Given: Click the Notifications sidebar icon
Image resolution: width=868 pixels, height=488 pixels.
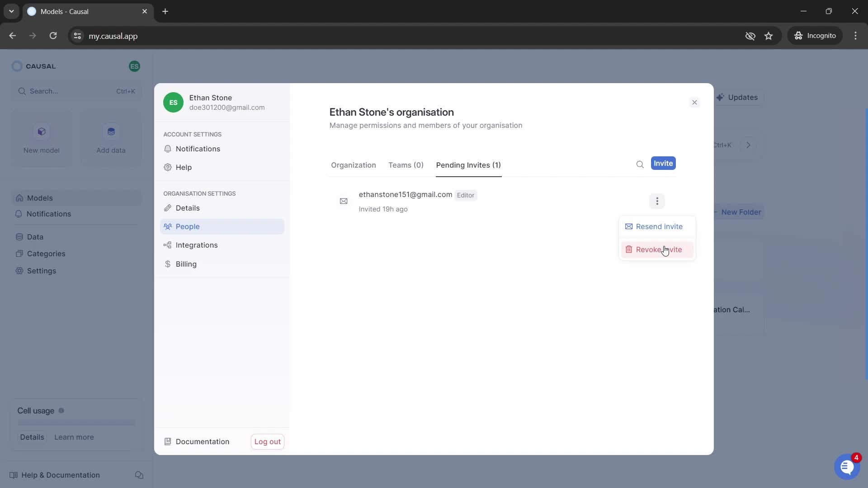Looking at the screenshot, I should (x=18, y=214).
